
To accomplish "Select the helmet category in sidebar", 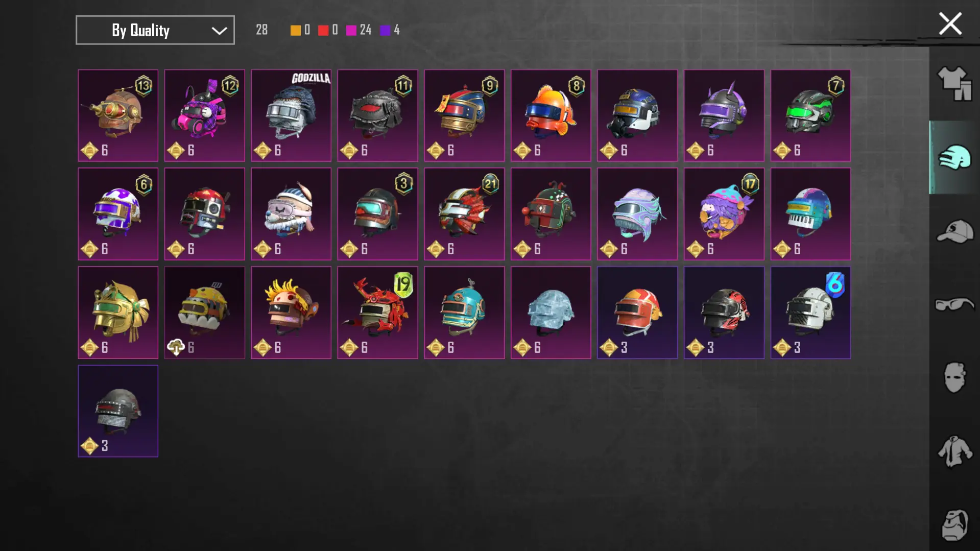I will click(x=954, y=157).
